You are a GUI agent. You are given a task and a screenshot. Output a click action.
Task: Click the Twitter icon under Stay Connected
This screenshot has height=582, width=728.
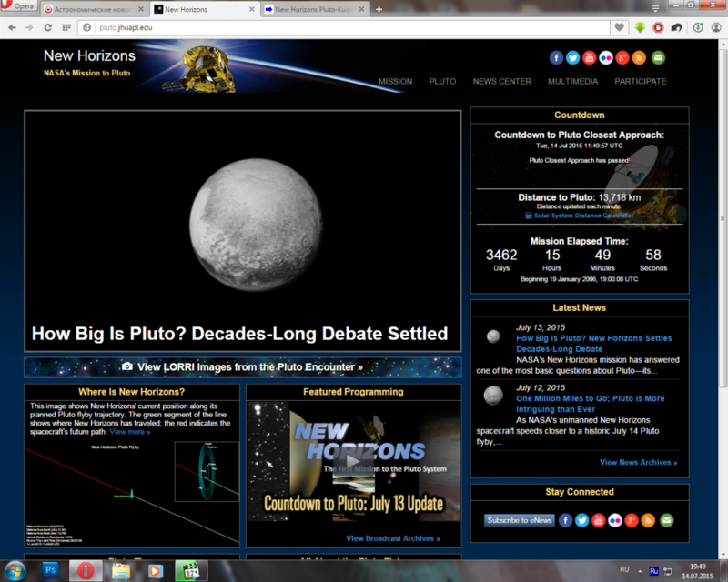point(581,520)
